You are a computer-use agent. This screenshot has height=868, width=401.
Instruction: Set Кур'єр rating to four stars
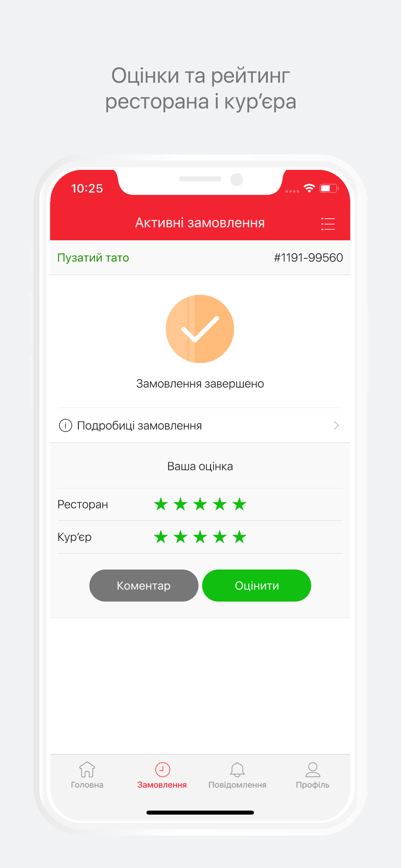[220, 537]
